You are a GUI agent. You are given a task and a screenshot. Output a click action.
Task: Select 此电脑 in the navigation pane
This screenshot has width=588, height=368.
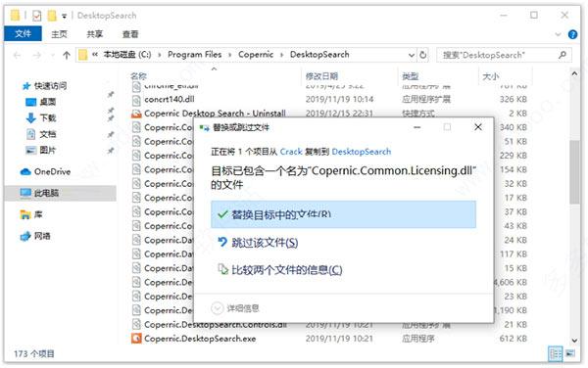tap(60, 193)
